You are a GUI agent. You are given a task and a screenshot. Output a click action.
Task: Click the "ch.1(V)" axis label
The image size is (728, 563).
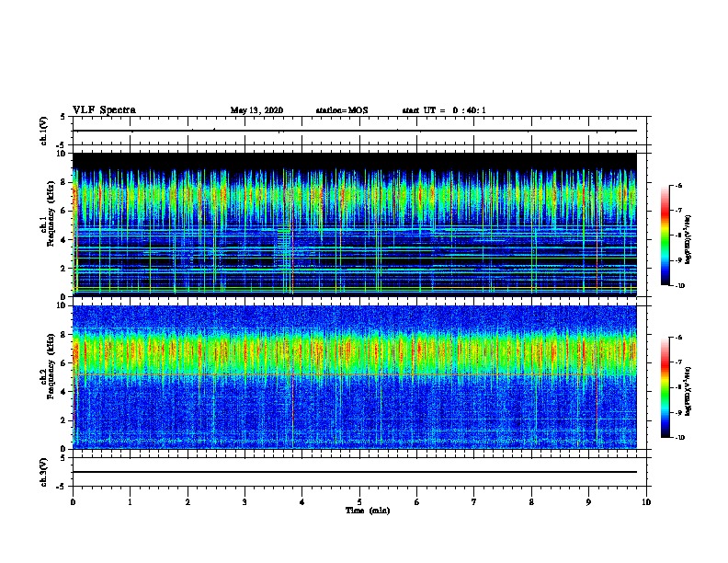44,131
